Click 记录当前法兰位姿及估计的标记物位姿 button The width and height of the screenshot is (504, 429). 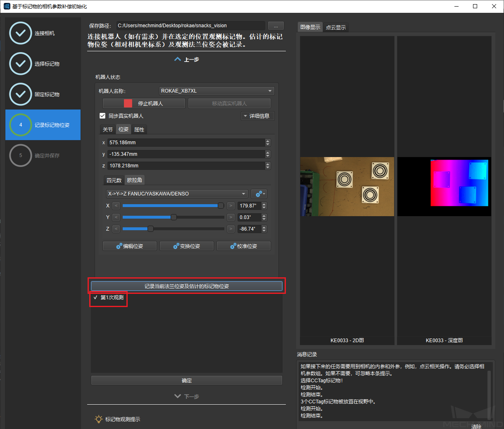[x=186, y=286]
